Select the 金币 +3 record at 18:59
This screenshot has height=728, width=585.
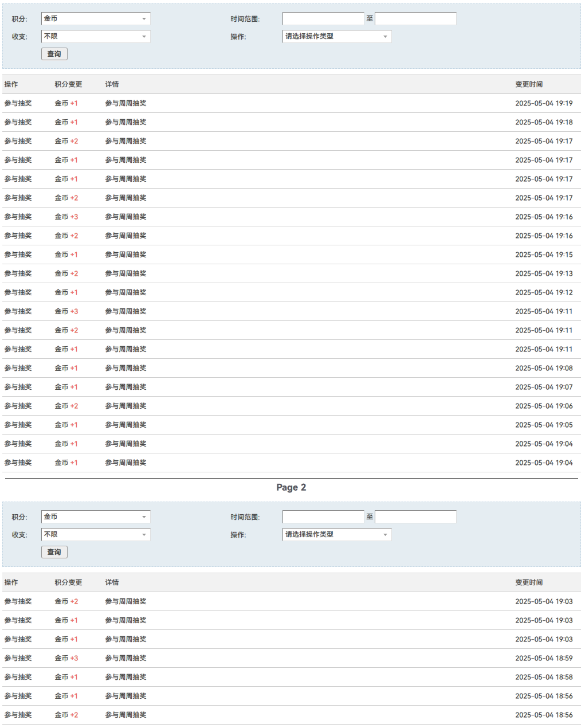pyautogui.click(x=291, y=658)
